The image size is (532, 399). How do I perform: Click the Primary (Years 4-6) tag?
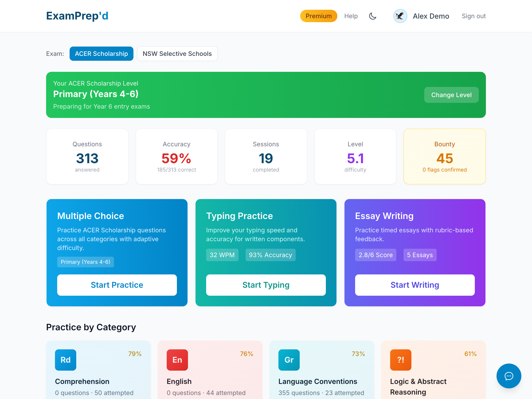click(85, 262)
